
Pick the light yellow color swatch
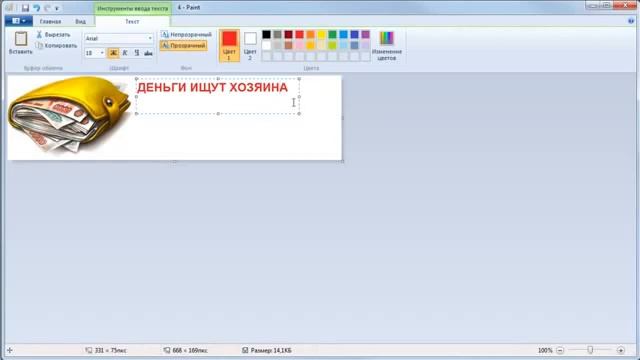(322, 45)
